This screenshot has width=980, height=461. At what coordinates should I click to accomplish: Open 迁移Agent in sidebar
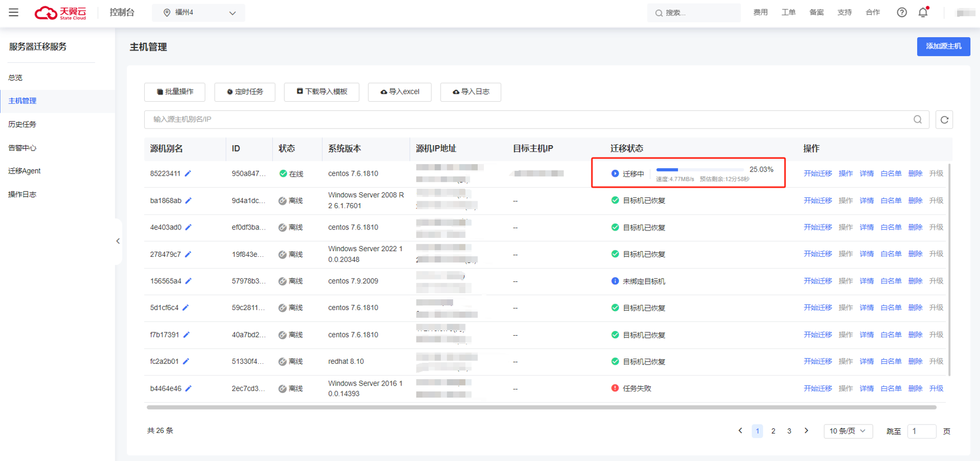tap(24, 171)
